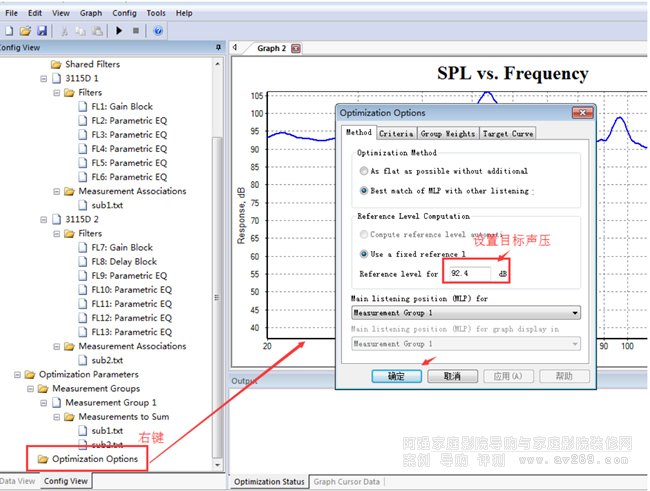
Task: Click the 取消 cancel button
Action: pyautogui.click(x=451, y=376)
